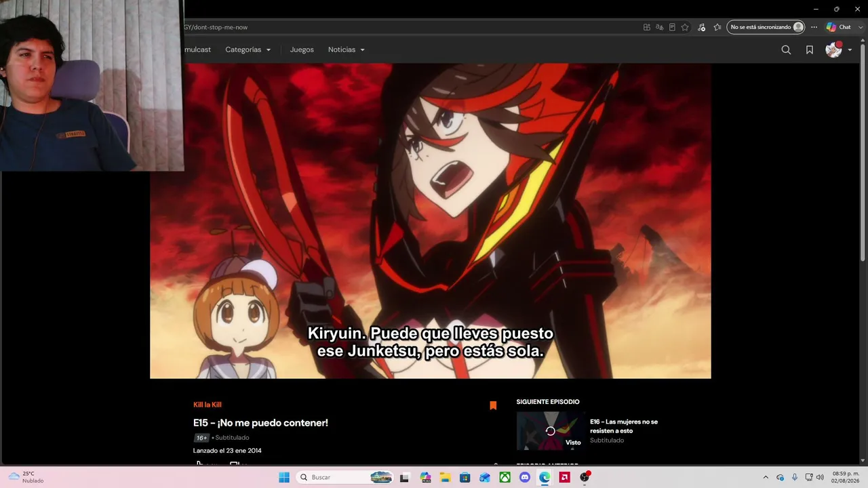Add this page to favorites star

point(685,27)
